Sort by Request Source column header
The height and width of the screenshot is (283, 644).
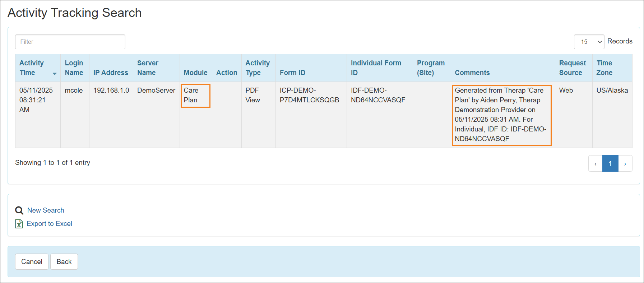(x=574, y=68)
